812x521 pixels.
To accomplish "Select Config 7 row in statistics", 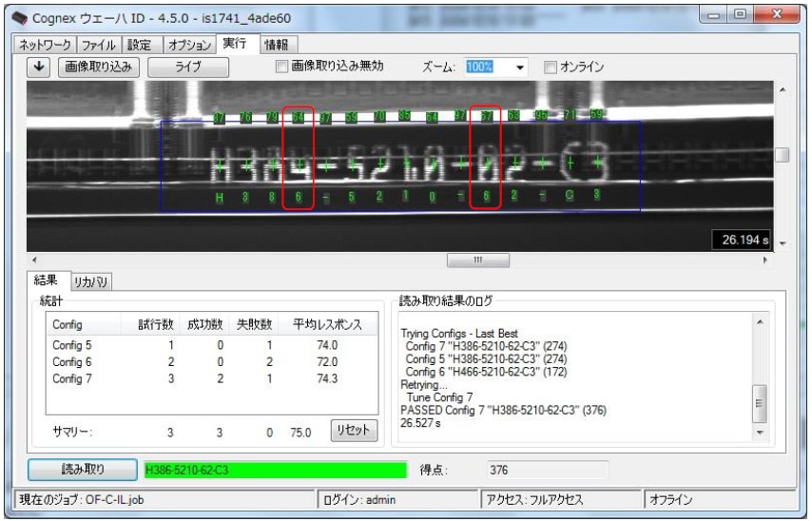I will tap(211, 379).
